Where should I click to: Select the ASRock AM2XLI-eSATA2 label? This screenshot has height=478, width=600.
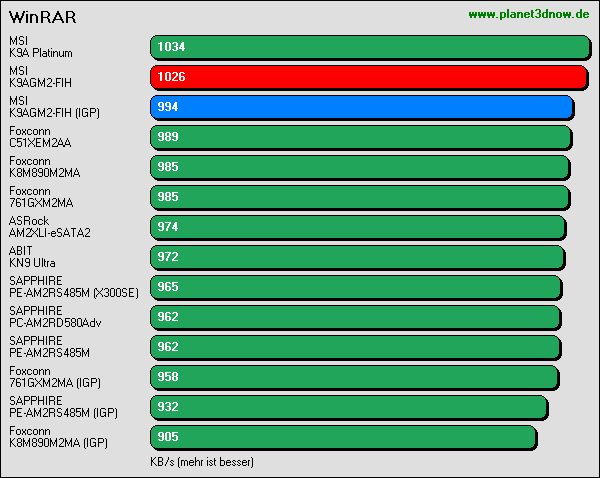click(50, 227)
